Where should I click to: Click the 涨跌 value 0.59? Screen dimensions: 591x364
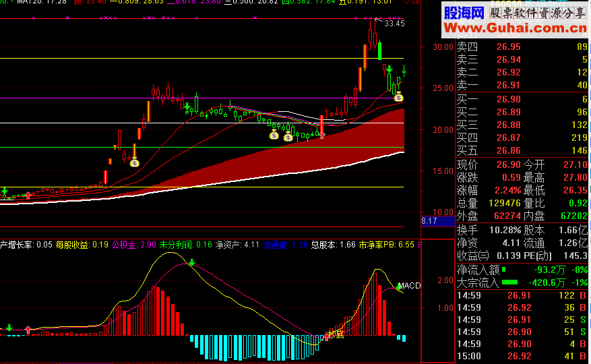511,178
